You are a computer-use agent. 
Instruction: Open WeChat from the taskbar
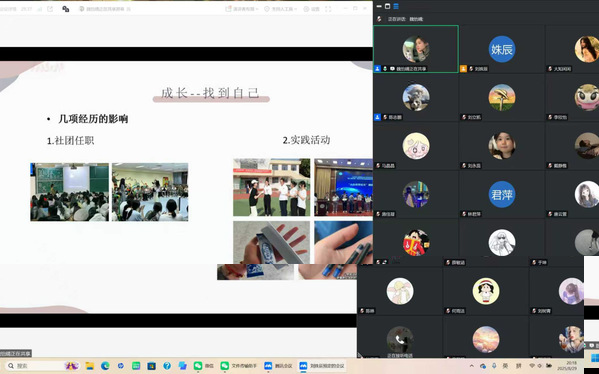[x=204, y=366]
